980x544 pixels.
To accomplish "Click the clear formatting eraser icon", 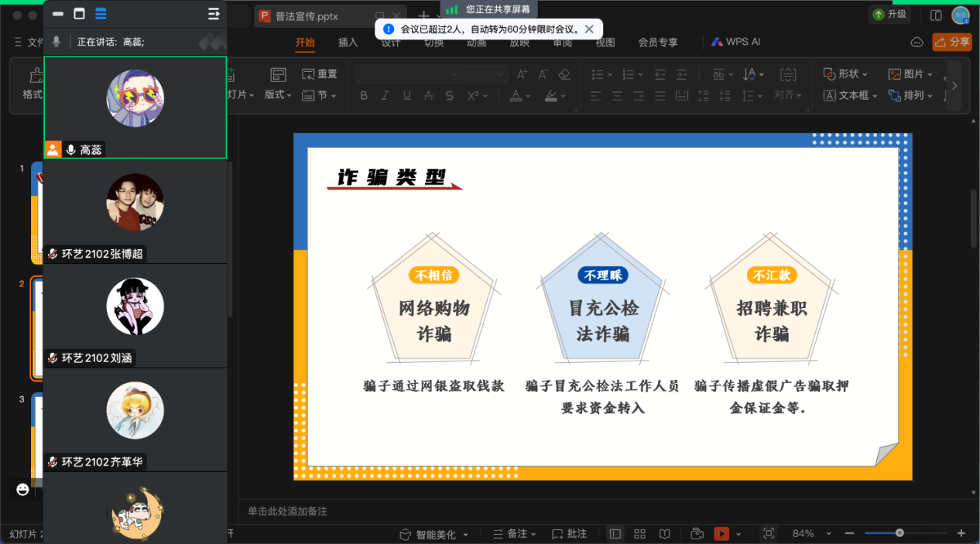I will click(x=564, y=74).
